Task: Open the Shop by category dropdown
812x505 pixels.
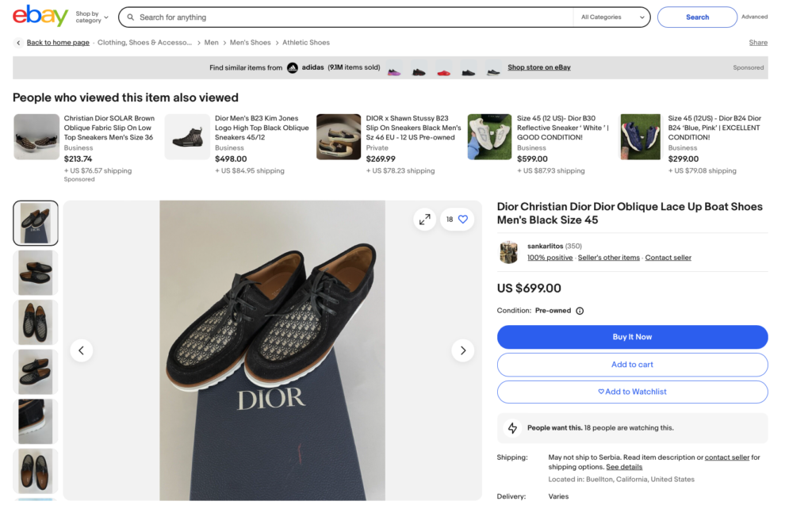Action: tap(92, 17)
